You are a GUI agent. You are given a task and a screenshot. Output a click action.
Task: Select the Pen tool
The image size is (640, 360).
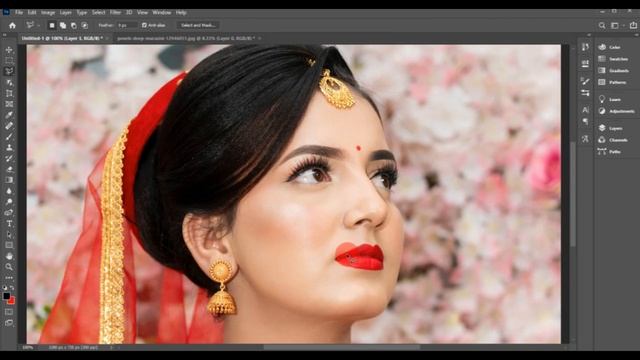tap(9, 213)
